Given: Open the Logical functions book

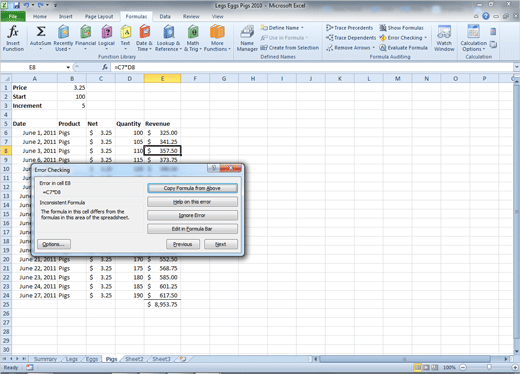Looking at the screenshot, I should [106, 38].
